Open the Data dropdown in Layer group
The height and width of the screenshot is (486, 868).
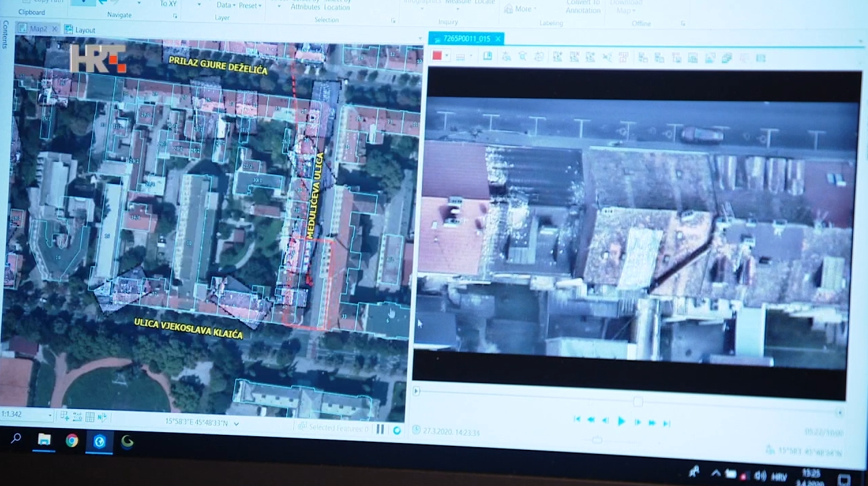tap(226, 5)
